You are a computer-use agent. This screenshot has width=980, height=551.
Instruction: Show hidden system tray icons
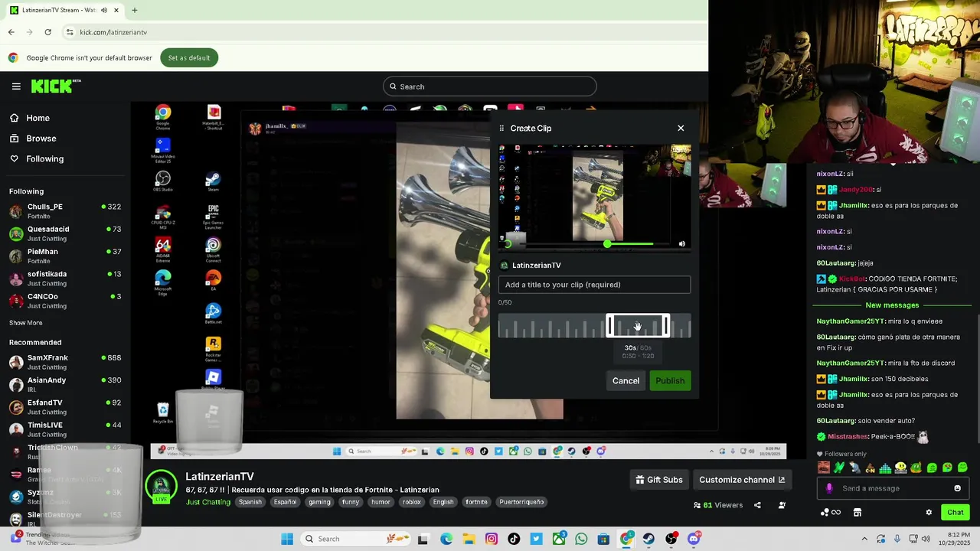864,539
